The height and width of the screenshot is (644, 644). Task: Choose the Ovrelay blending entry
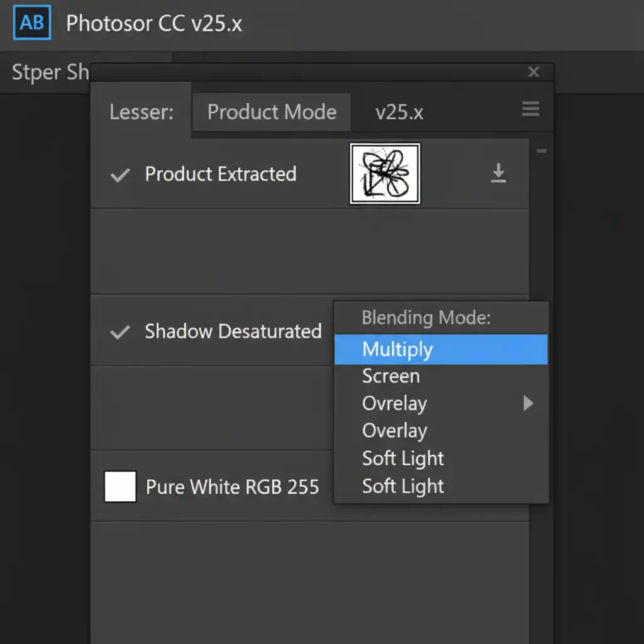click(394, 403)
